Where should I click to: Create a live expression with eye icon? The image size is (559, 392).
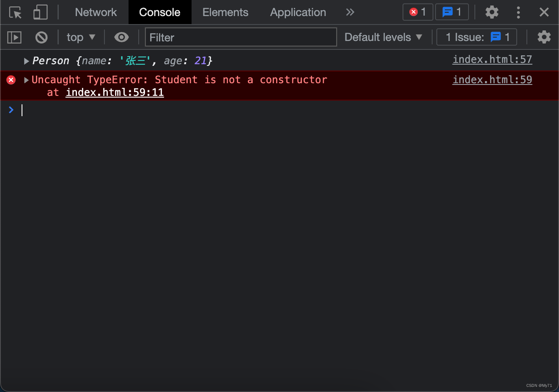click(x=121, y=38)
